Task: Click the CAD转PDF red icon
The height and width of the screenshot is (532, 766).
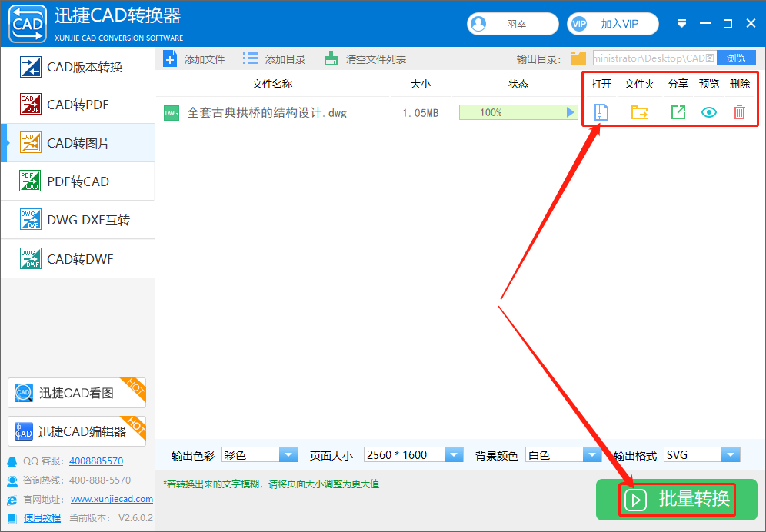Action: coord(30,104)
